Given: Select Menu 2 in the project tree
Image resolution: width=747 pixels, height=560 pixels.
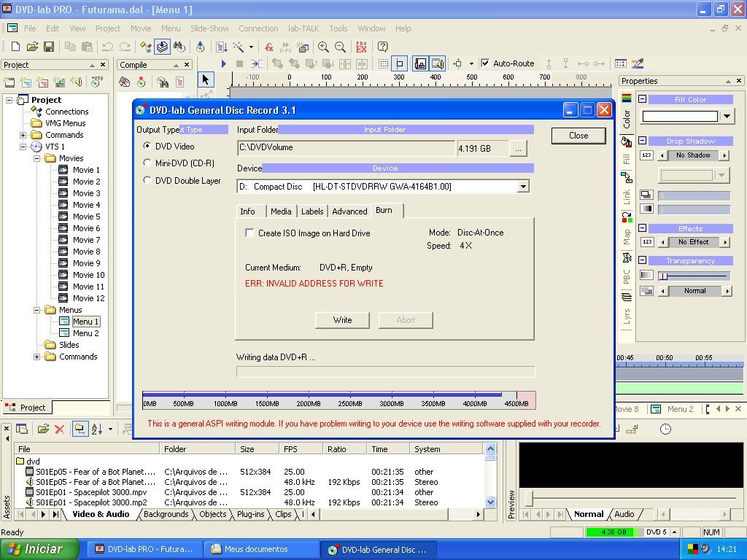Looking at the screenshot, I should coord(86,333).
